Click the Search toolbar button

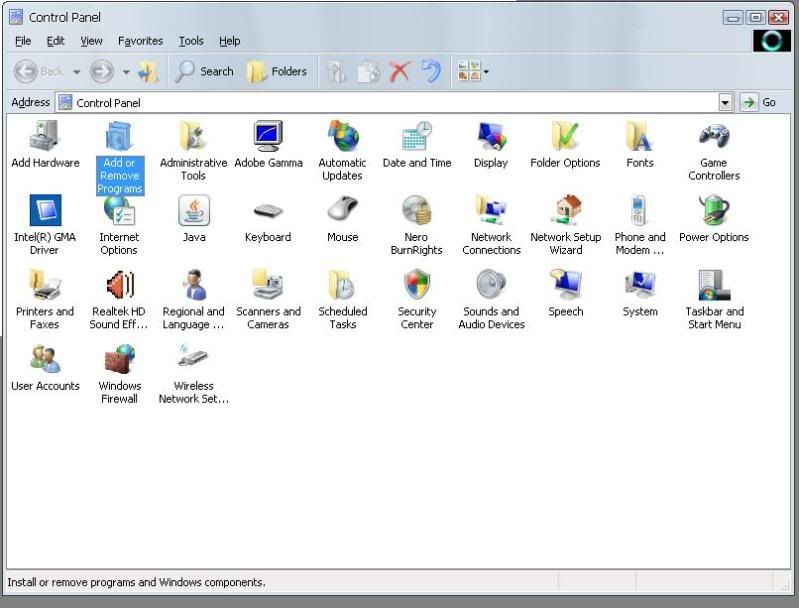click(204, 71)
